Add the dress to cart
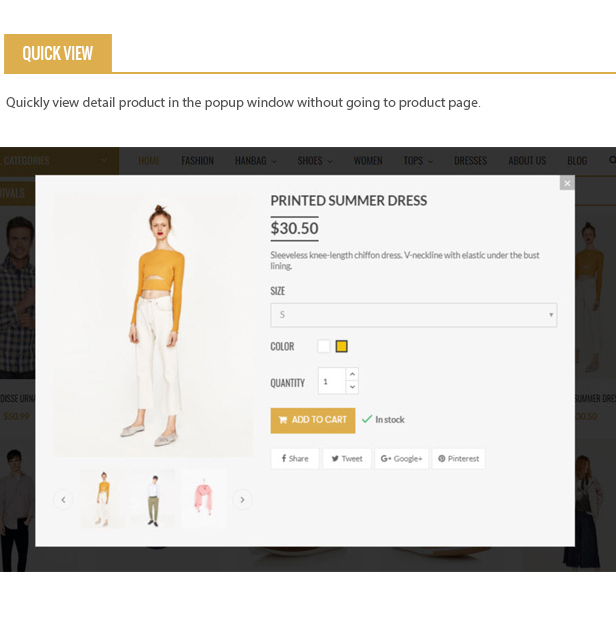616x638 pixels. point(313,420)
